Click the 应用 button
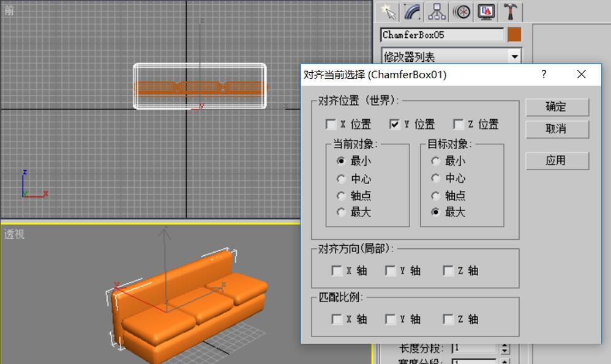The image size is (611, 364). point(557,160)
